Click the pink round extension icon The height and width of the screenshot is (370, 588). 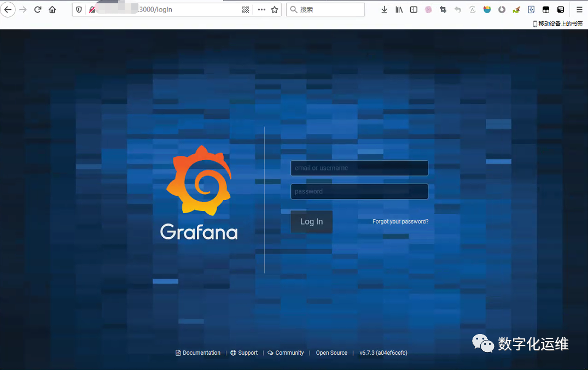click(428, 10)
